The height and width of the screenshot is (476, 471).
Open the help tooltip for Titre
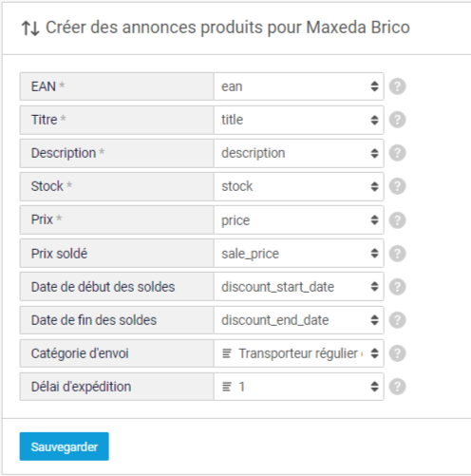click(x=397, y=120)
